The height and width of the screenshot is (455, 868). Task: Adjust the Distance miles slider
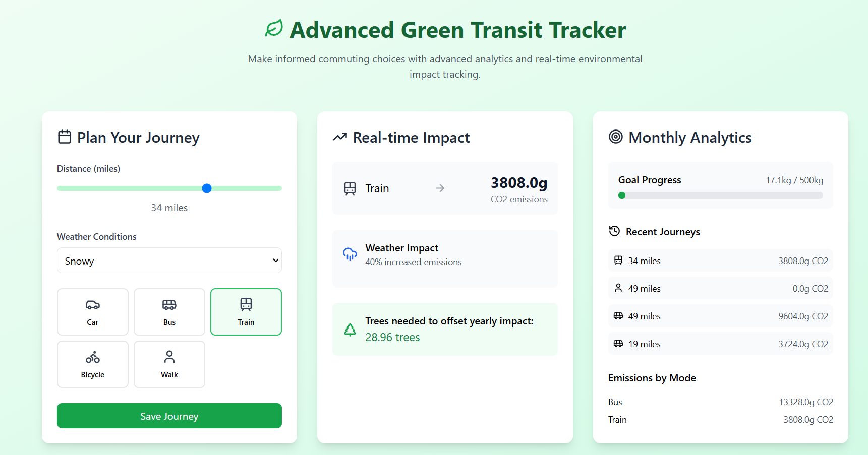click(207, 188)
